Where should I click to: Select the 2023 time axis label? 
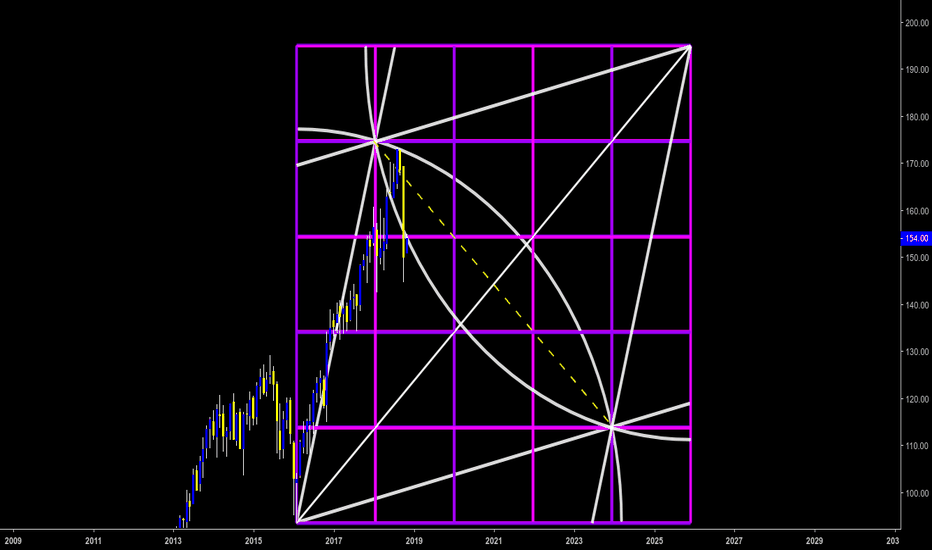pyautogui.click(x=574, y=541)
